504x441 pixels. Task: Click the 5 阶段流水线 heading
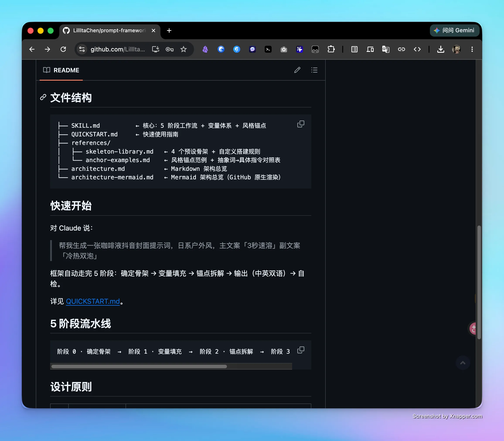(x=80, y=324)
